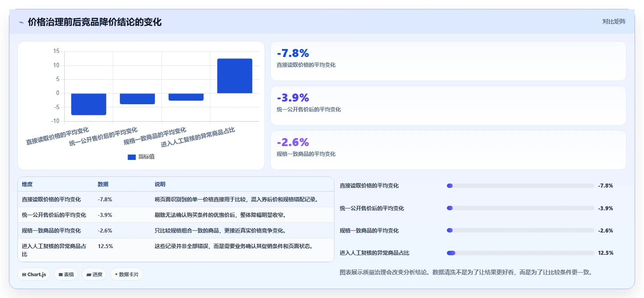Click the progress bar for 规格一致商品的平均变化

[520, 230]
